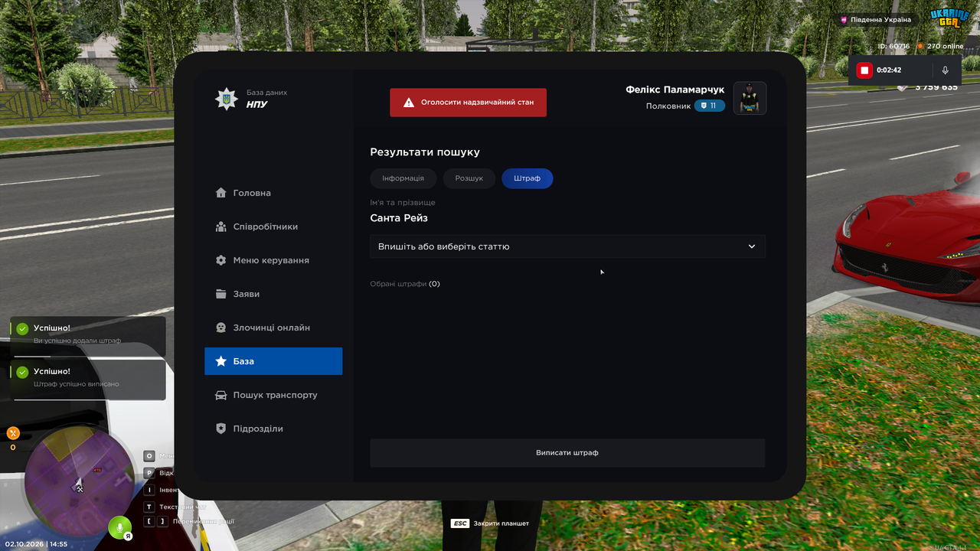980x551 pixels.
Task: Select the Меню керування gear icon
Action: [221, 260]
